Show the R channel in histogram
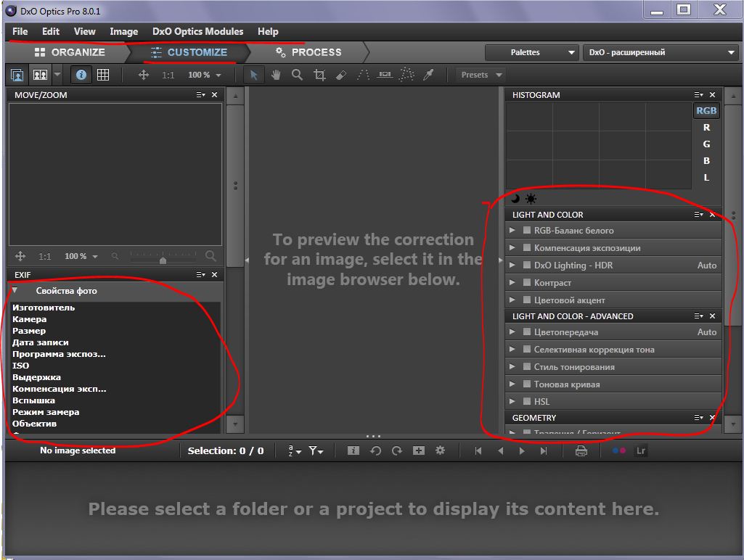Image resolution: width=744 pixels, height=560 pixels. [706, 128]
